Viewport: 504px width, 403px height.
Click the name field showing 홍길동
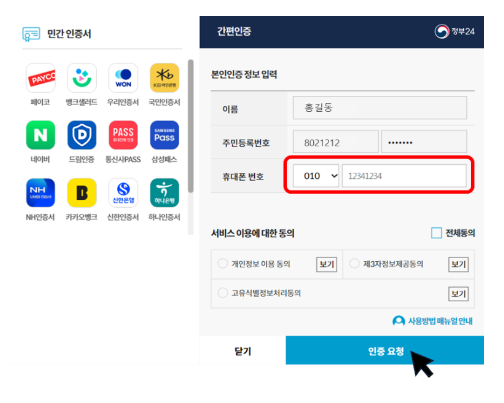(x=380, y=108)
